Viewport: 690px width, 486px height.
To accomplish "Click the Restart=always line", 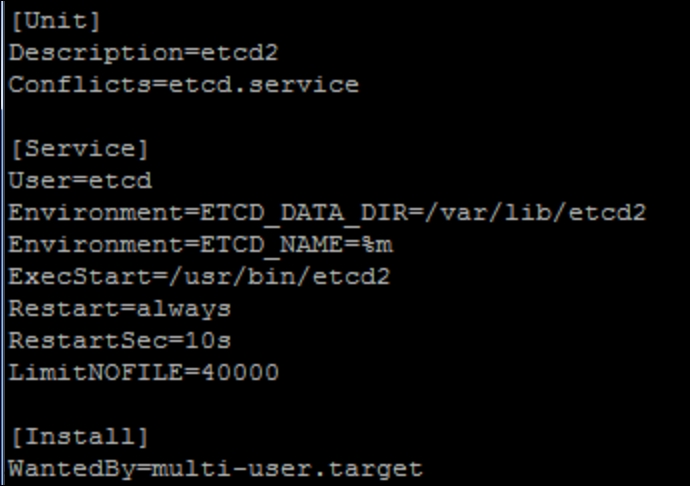I will click(x=120, y=309).
